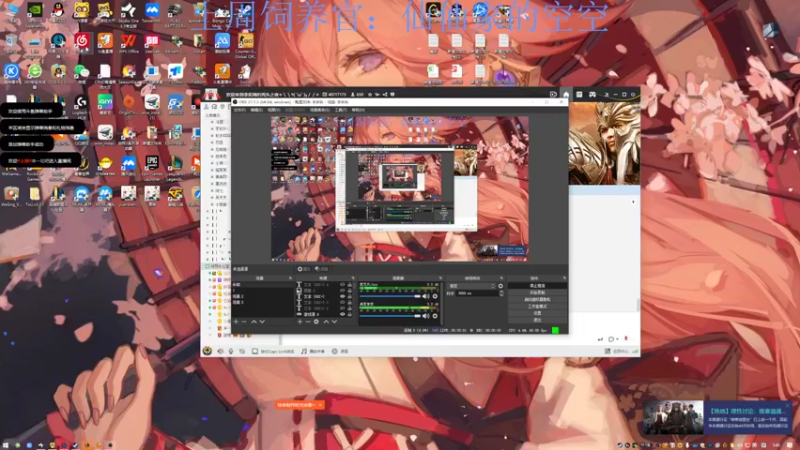Toggle visibility eye of the second source row

point(342,290)
